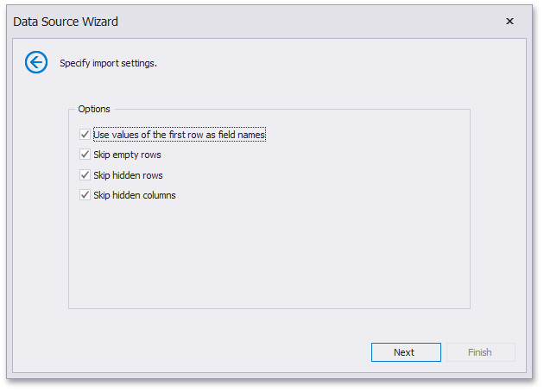Close the Data Source Wizard dialog
Viewport: 544px width, 392px height.
[x=509, y=21]
